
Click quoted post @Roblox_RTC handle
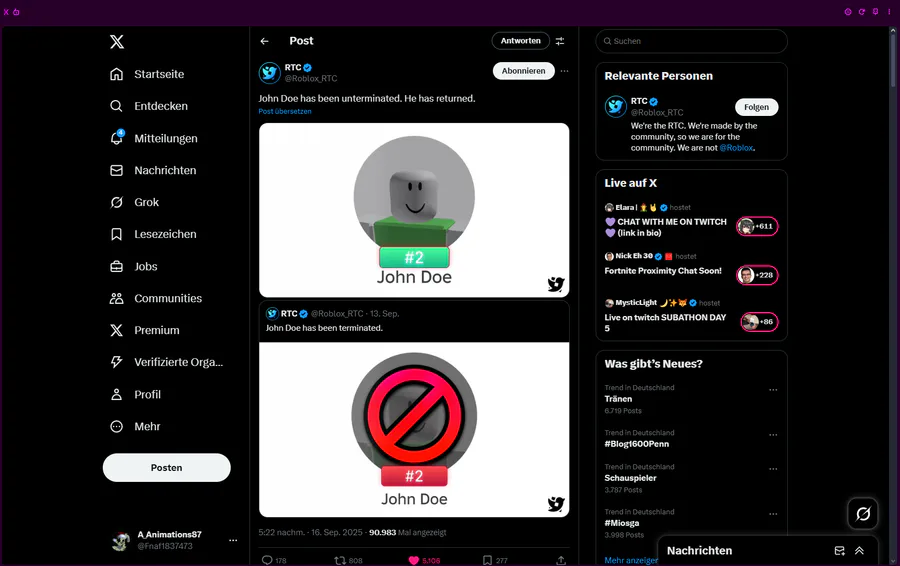pyautogui.click(x=337, y=313)
